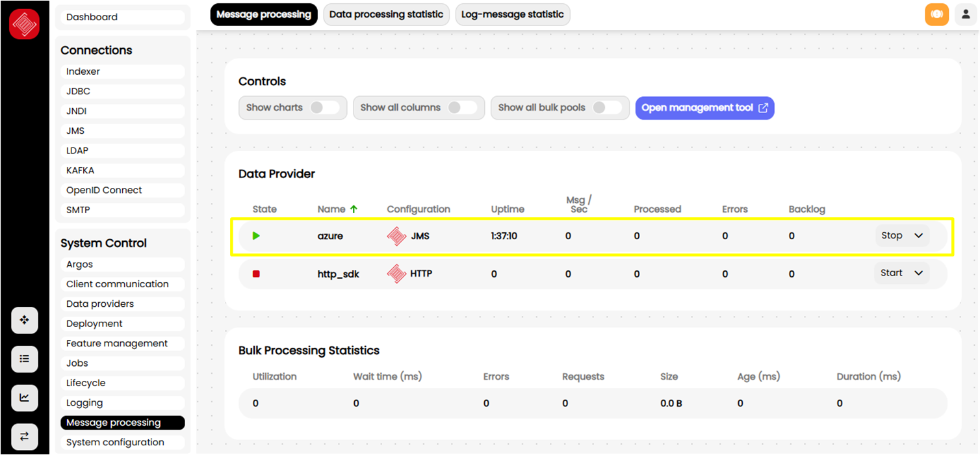The height and width of the screenshot is (455, 980).
Task: Sort by the Name column header
Action: tap(331, 209)
